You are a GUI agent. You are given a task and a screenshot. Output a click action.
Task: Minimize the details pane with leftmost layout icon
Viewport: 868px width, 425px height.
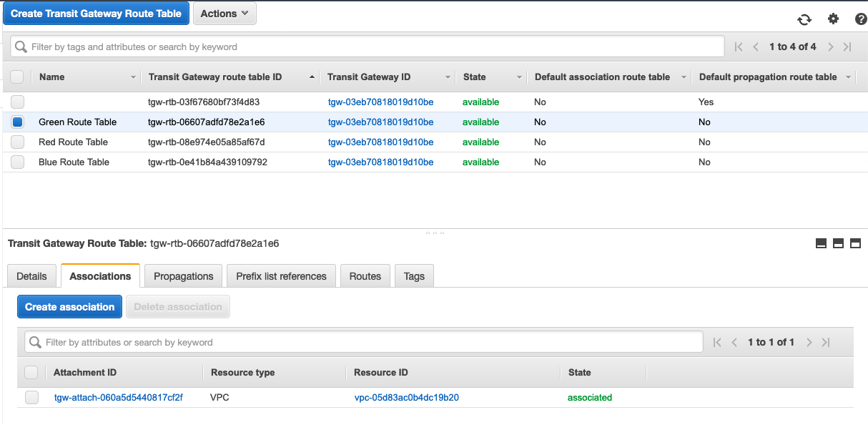(821, 243)
